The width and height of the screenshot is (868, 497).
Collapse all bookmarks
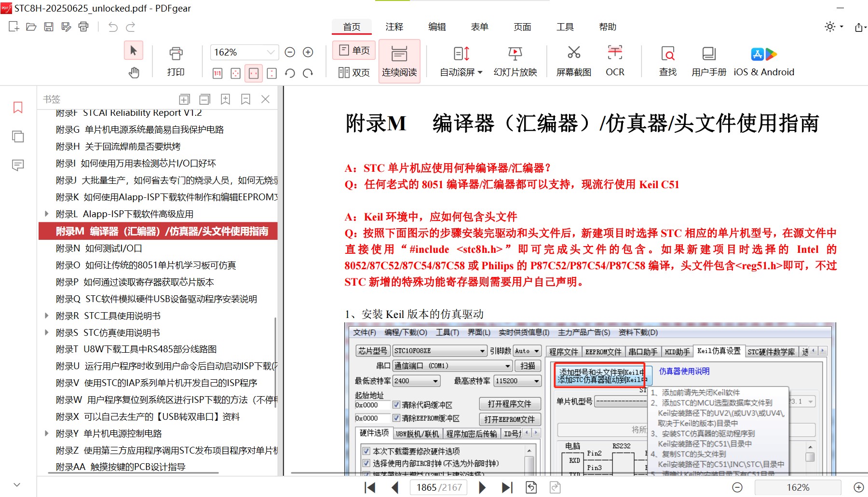point(205,99)
